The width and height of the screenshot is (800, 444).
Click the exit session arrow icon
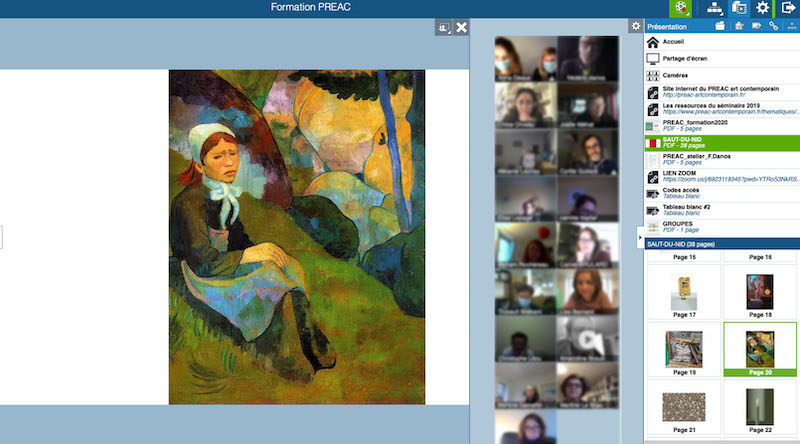pos(788,8)
